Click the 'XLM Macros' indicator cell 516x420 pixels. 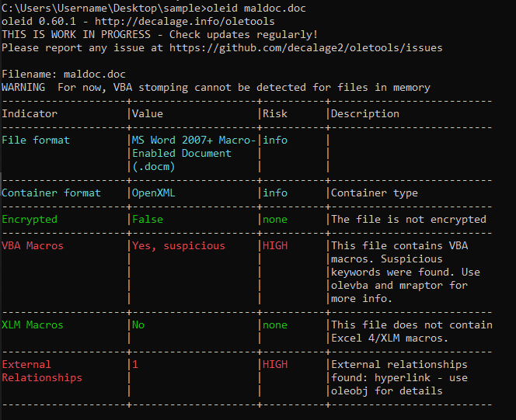[33, 325]
